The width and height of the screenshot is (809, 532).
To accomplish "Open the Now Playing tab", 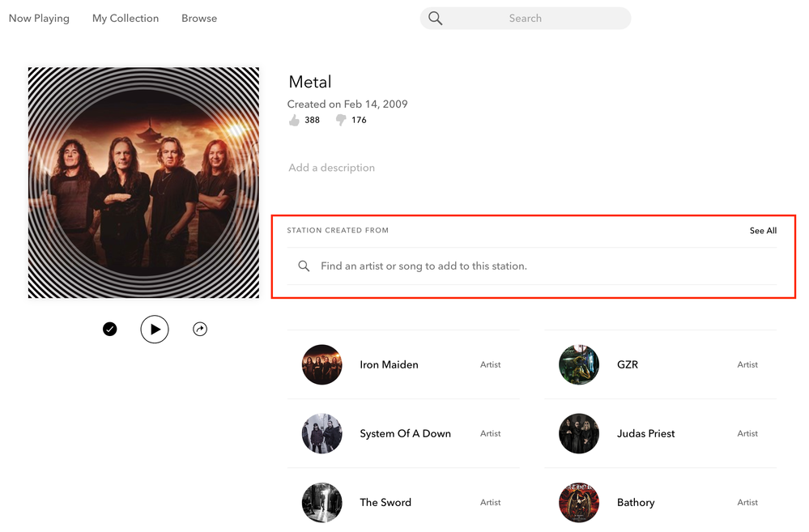I will [x=39, y=19].
